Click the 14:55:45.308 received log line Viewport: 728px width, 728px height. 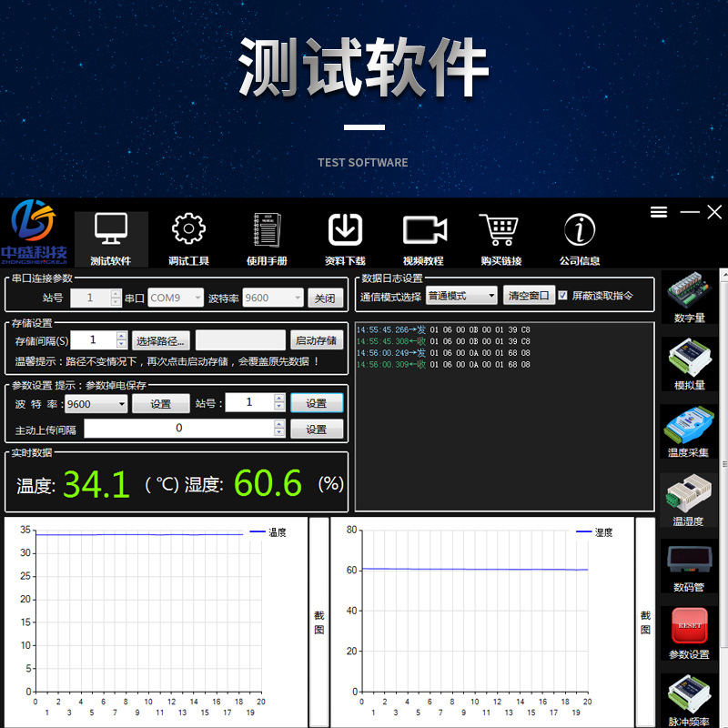(x=443, y=341)
